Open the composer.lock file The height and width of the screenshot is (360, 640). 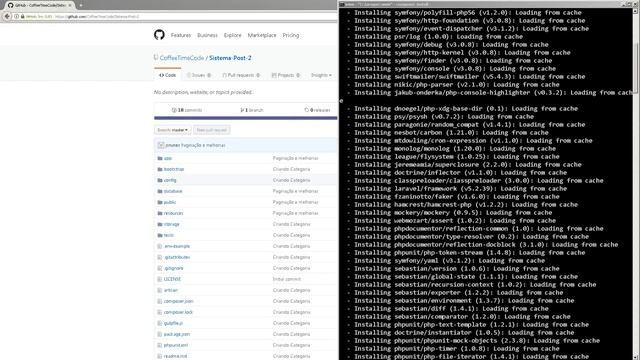coord(178,313)
